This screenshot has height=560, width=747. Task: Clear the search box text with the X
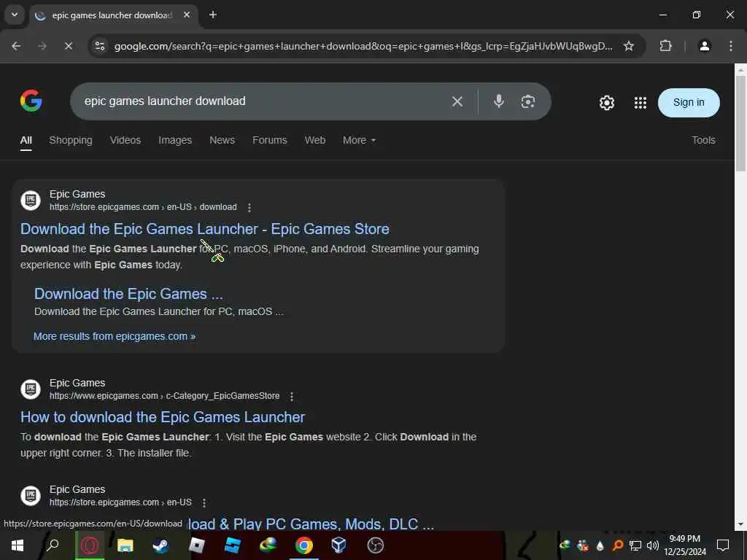pyautogui.click(x=457, y=101)
